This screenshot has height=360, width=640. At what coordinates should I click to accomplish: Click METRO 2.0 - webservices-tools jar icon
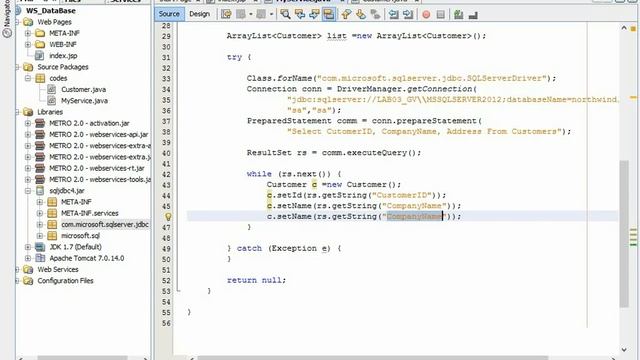pyautogui.click(x=40, y=180)
